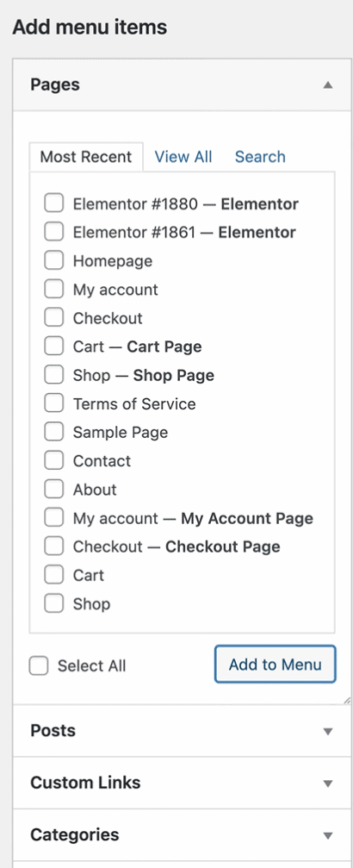Viewport: 353px width, 868px height.
Task: Click the Add to Menu button
Action: point(275,664)
